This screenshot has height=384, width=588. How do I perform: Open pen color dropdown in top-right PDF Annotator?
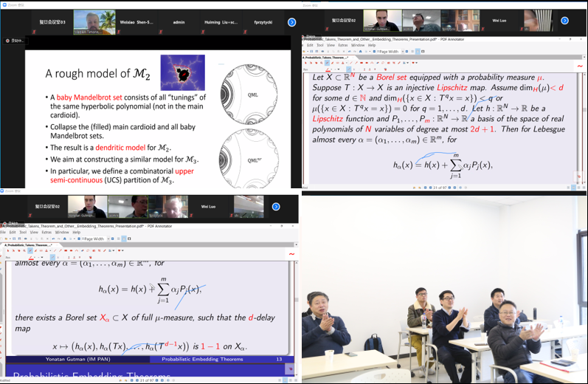coord(331,69)
